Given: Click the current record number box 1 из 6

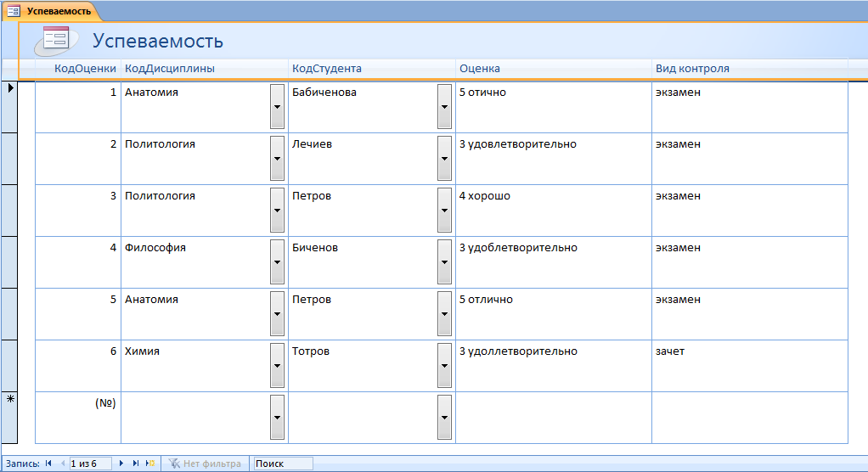Looking at the screenshot, I should click(90, 464).
